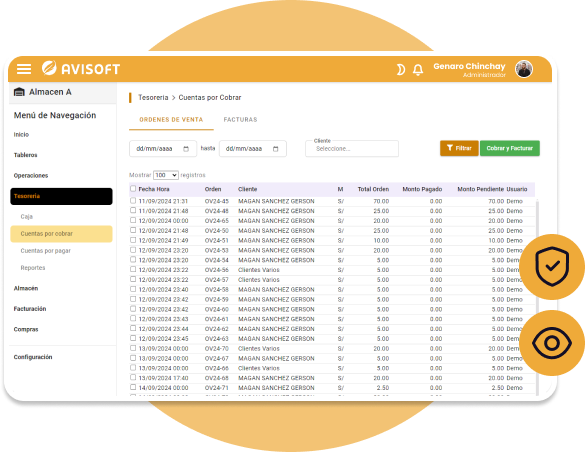Sort by the Fecha Hora column header

(154, 189)
